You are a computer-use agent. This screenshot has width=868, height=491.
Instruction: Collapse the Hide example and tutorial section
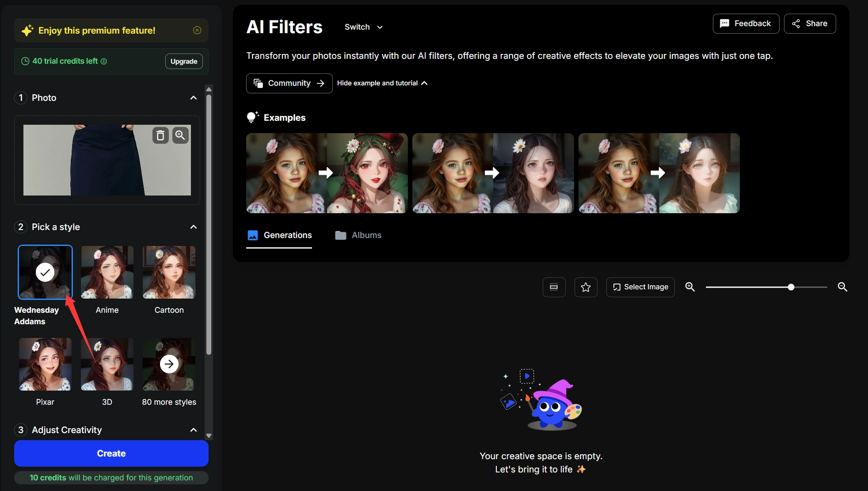pos(381,83)
